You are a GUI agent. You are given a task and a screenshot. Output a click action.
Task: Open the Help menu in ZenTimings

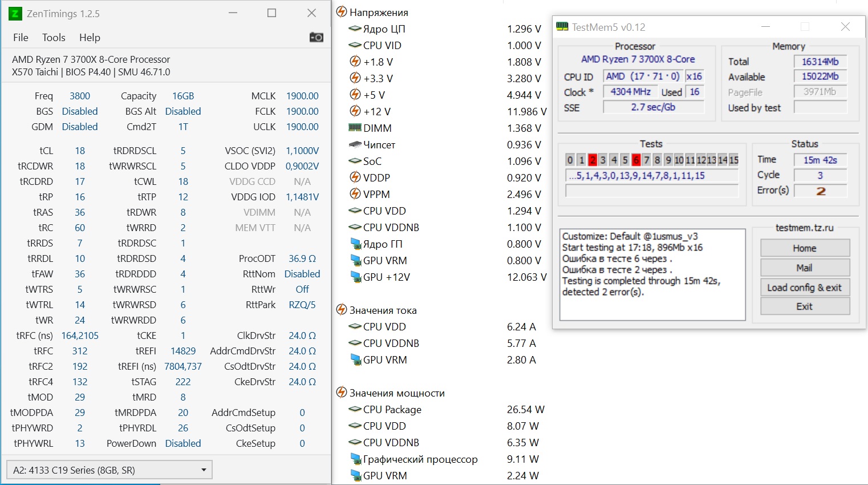(90, 38)
